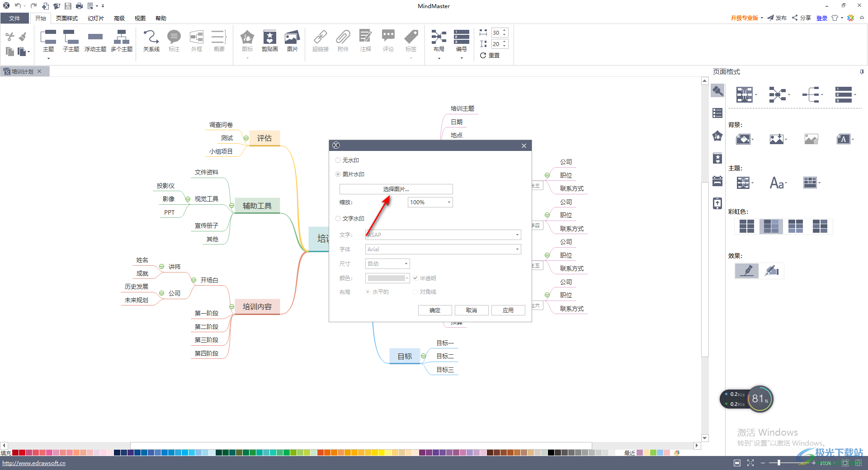This screenshot has height=470, width=868.
Task: Open page format tab in side panel
Action: [717, 91]
